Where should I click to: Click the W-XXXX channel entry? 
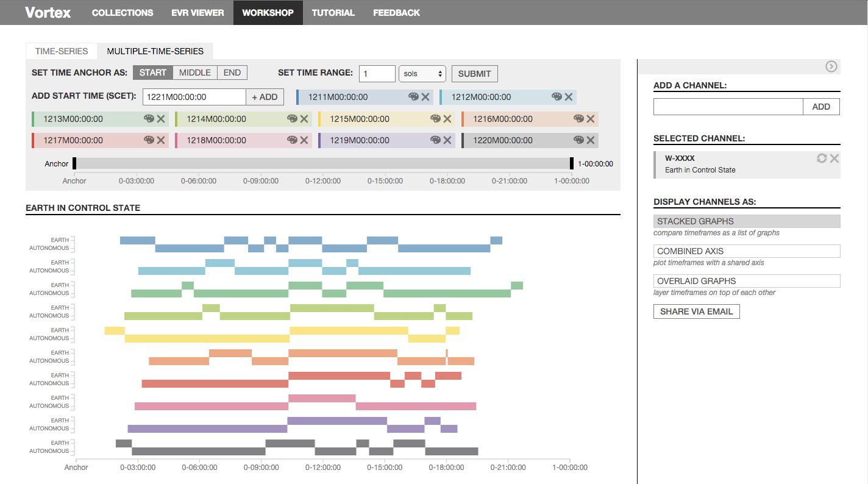coord(747,165)
